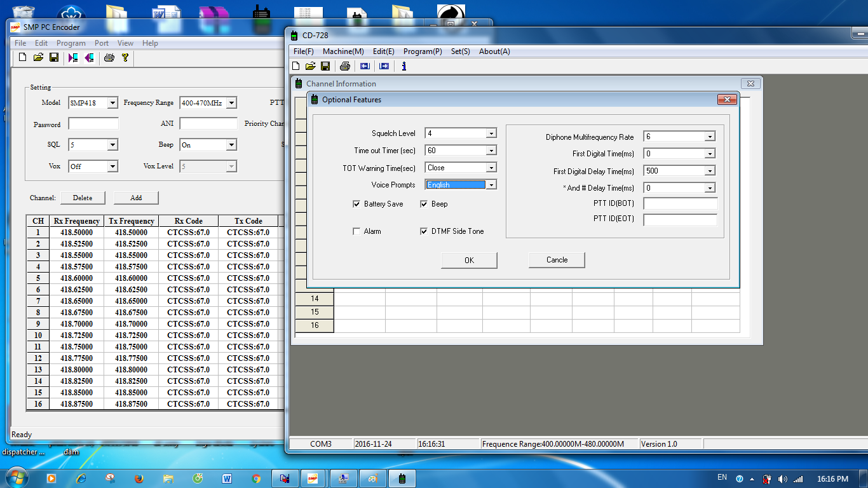Click the yellow Help question icon in SMP Encoder

(125, 58)
